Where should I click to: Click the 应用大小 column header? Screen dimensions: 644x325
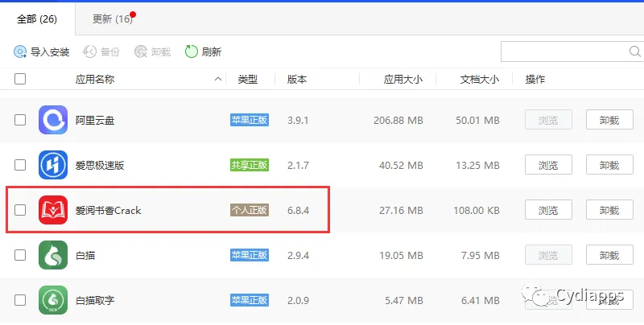pos(403,79)
